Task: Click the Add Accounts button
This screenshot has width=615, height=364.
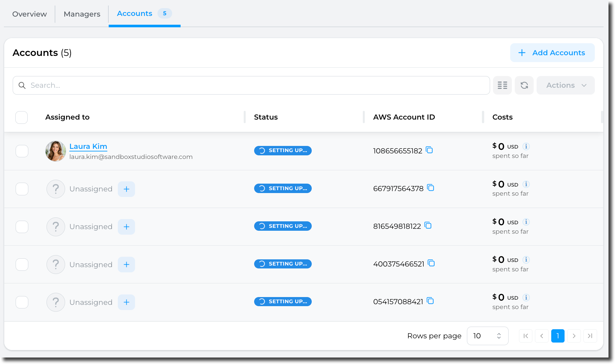Action: (x=552, y=53)
